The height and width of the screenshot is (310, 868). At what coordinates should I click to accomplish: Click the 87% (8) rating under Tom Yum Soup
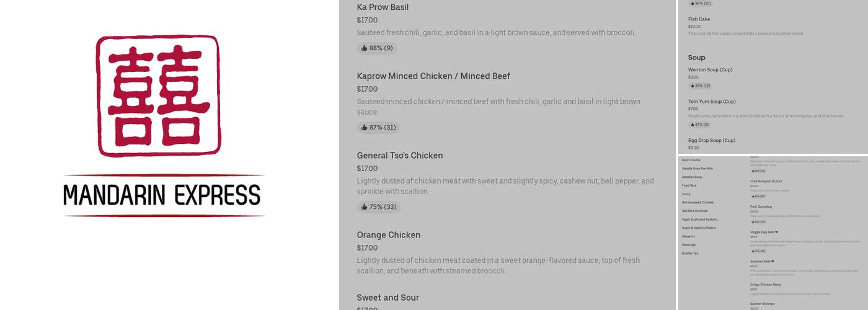tap(699, 125)
